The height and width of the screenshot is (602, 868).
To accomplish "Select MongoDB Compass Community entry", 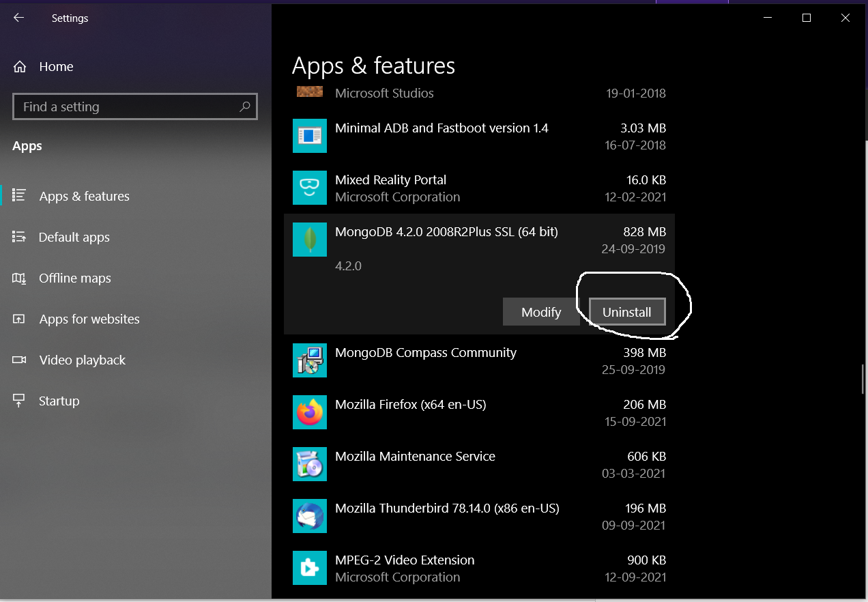I will tap(479, 360).
